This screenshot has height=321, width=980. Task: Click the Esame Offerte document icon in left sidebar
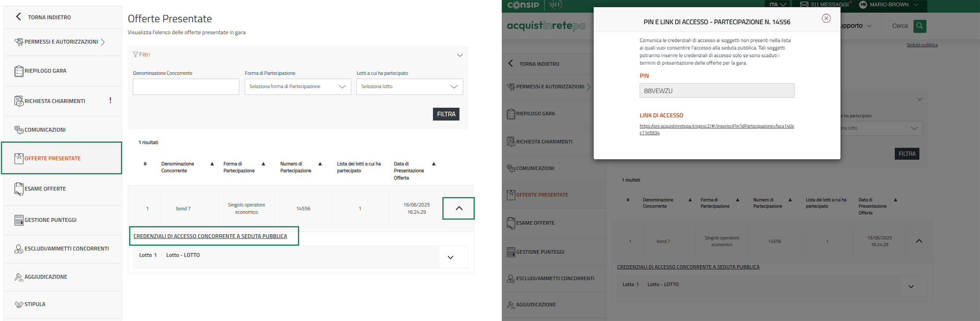tap(19, 188)
